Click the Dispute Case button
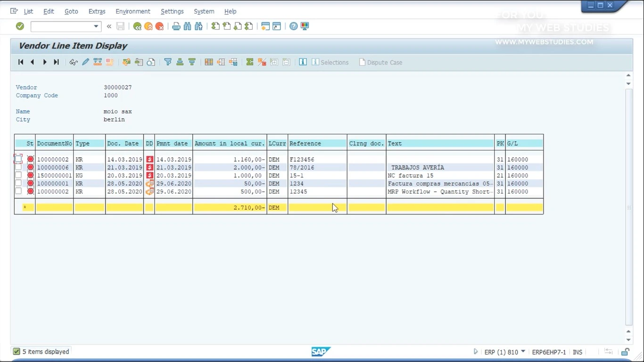 380,62
